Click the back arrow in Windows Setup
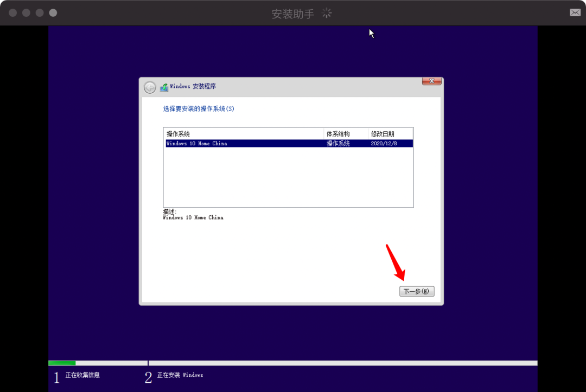 point(150,87)
